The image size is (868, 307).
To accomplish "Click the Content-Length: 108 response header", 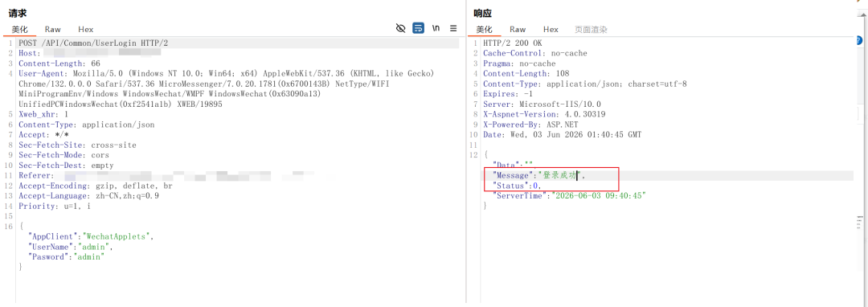I will 526,74.
